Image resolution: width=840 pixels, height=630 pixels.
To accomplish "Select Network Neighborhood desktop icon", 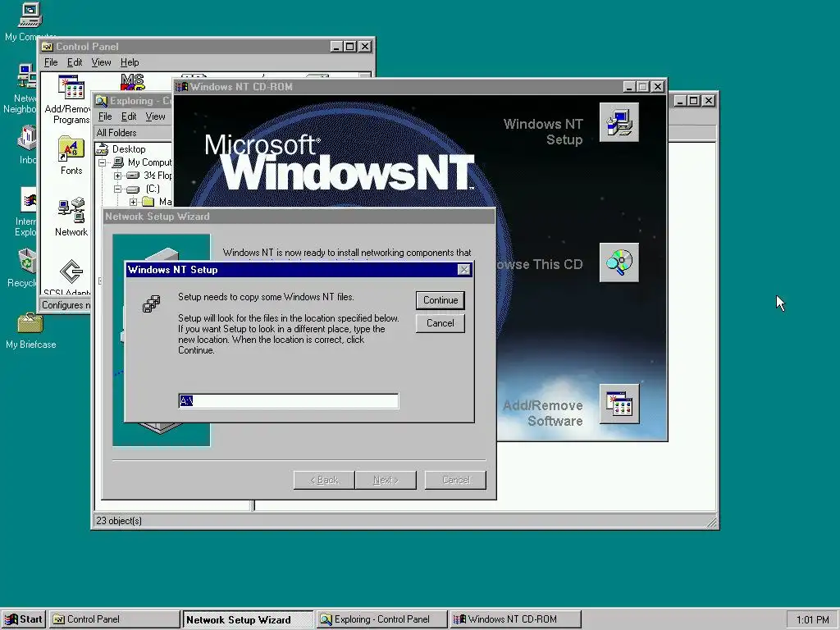I will (x=21, y=89).
